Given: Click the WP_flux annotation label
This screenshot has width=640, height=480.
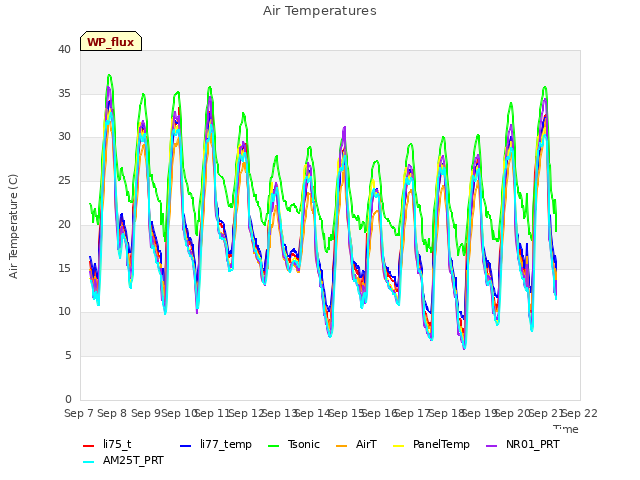Looking at the screenshot, I should tap(111, 42).
